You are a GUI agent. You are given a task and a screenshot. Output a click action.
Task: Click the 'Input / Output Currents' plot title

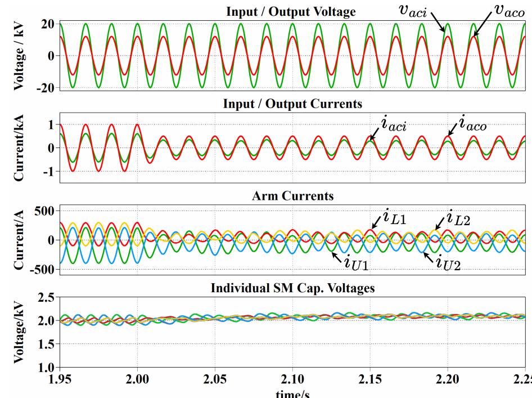tap(292, 104)
